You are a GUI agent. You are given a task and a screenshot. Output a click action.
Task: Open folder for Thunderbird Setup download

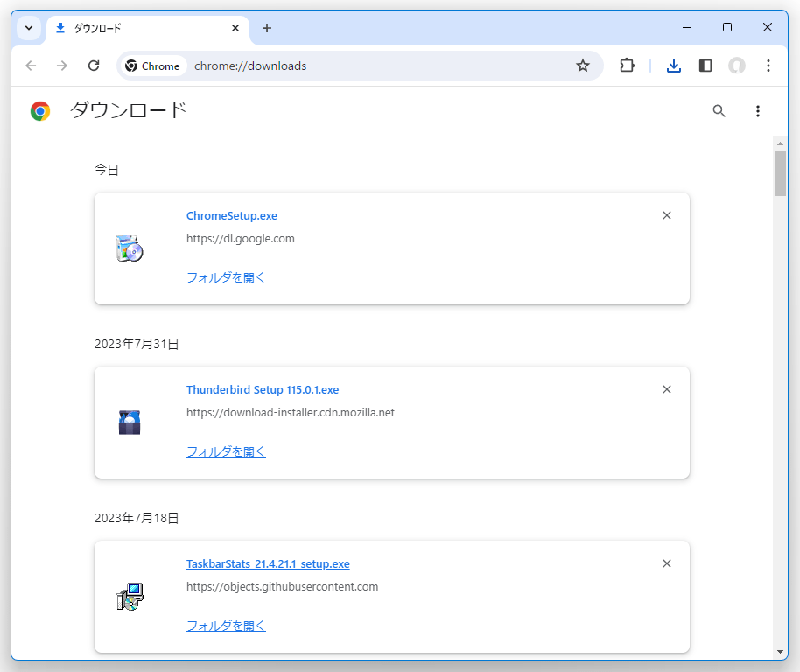tap(226, 451)
